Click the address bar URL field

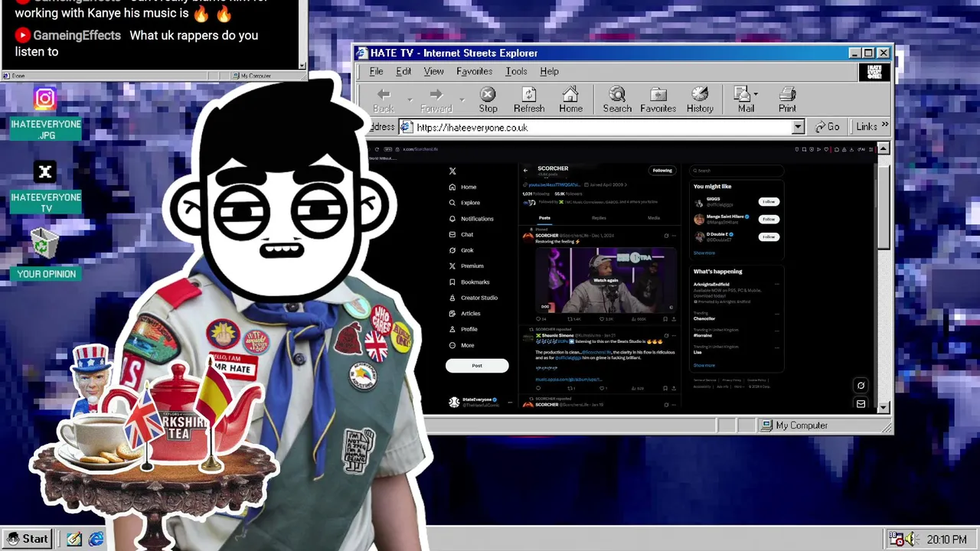[602, 127]
